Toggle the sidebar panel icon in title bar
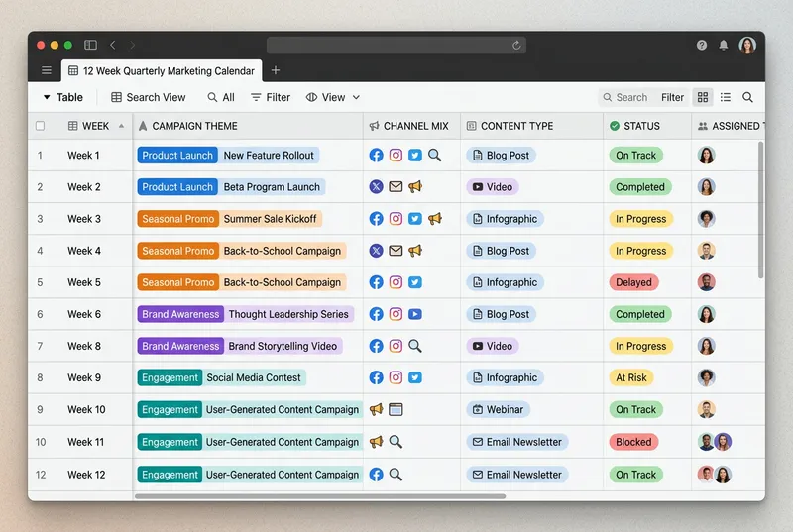Screen dimensions: 793x532 [x=90, y=45]
